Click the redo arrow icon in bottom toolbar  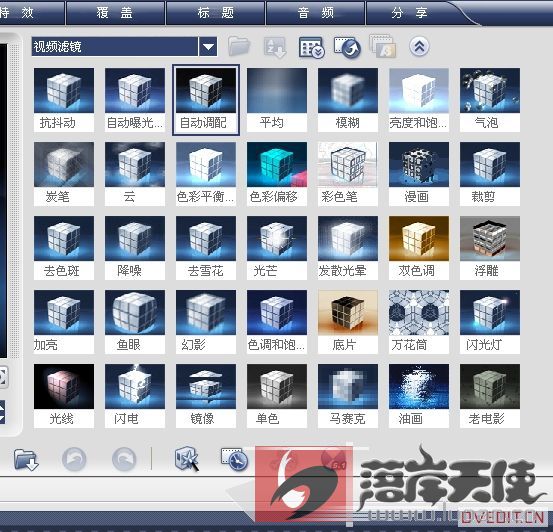click(124, 459)
